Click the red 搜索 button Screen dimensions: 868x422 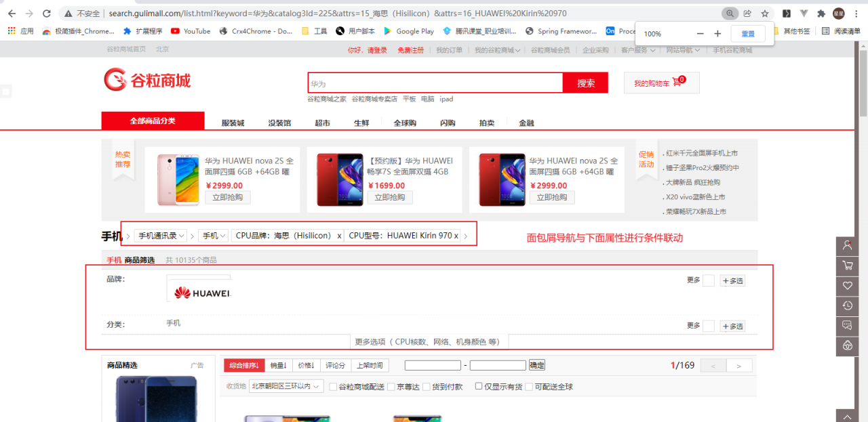click(586, 83)
